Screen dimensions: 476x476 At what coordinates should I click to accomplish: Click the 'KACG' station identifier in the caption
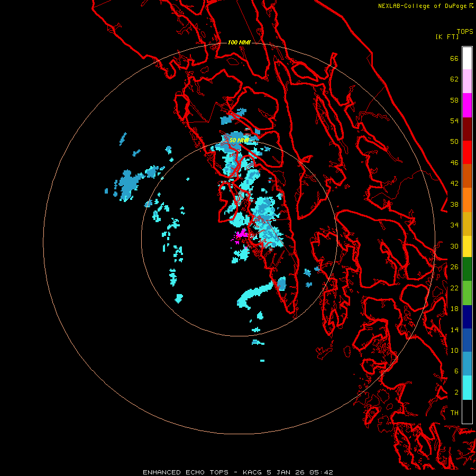click(x=252, y=472)
